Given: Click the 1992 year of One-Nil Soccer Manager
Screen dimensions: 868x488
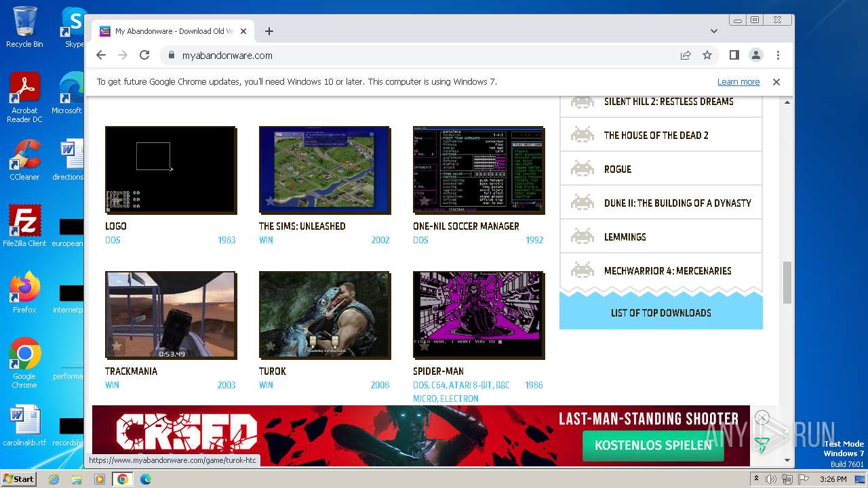Looking at the screenshot, I should [534, 240].
